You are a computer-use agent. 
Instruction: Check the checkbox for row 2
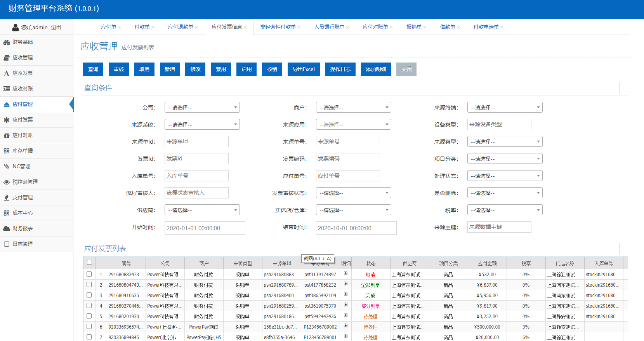pyautogui.click(x=89, y=285)
